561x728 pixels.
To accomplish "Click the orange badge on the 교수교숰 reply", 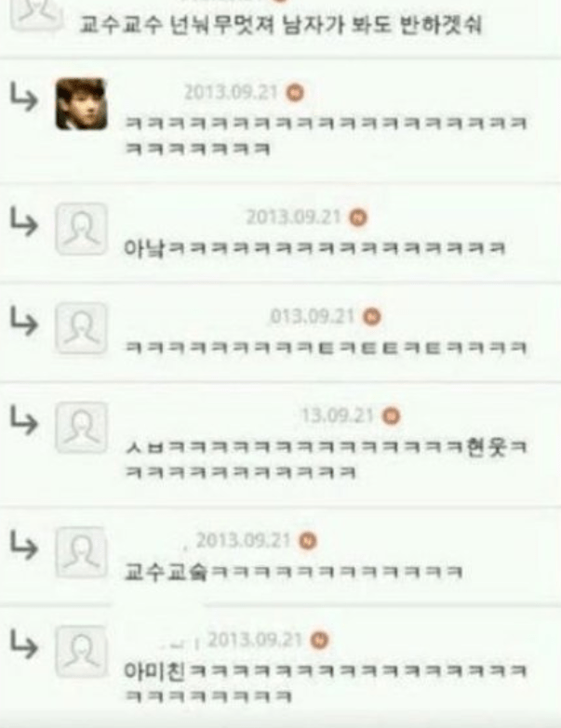I will point(307,541).
